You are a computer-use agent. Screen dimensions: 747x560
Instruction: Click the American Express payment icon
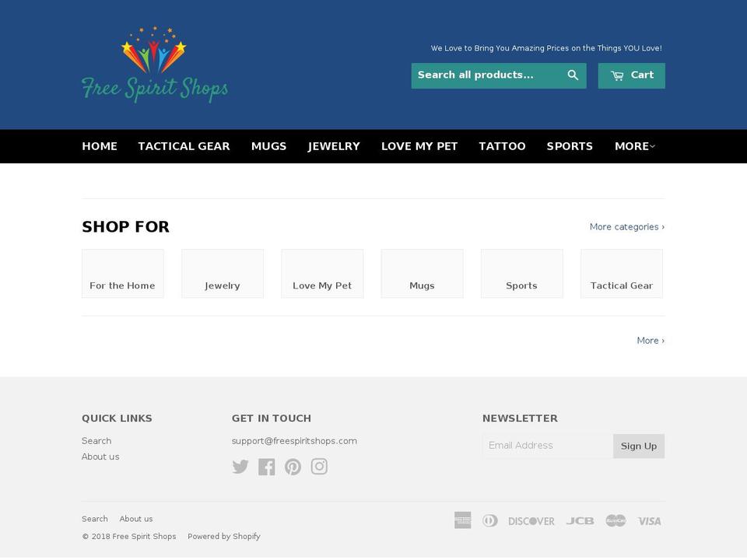click(462, 520)
